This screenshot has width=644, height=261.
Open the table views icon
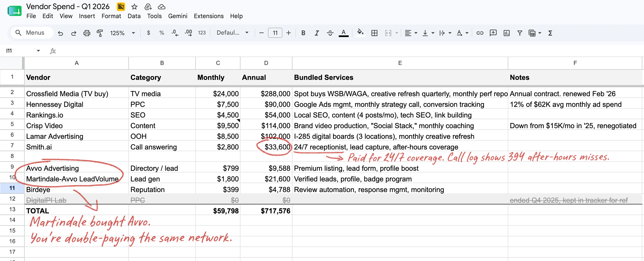pos(532,33)
